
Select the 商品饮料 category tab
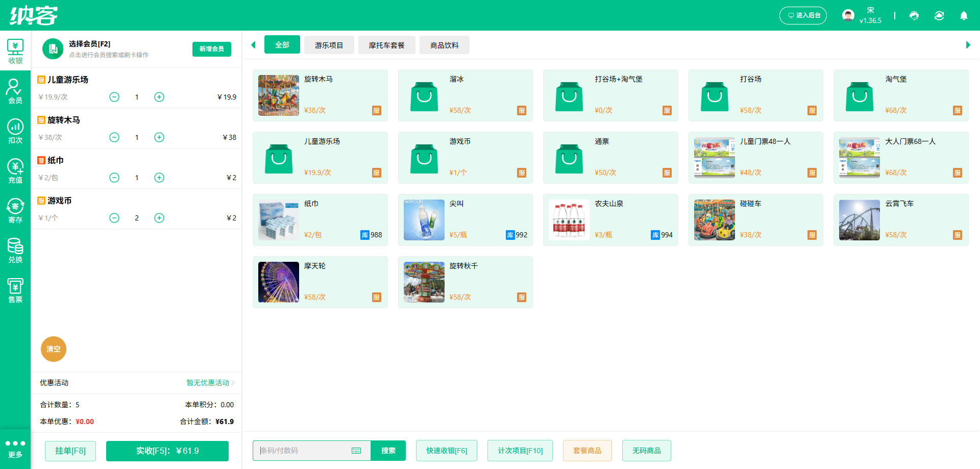445,45
